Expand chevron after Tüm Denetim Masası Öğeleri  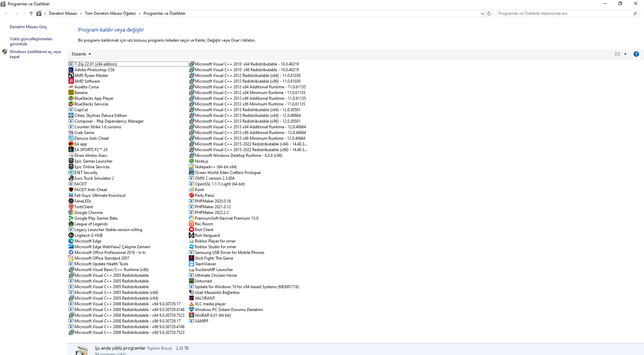(x=140, y=13)
